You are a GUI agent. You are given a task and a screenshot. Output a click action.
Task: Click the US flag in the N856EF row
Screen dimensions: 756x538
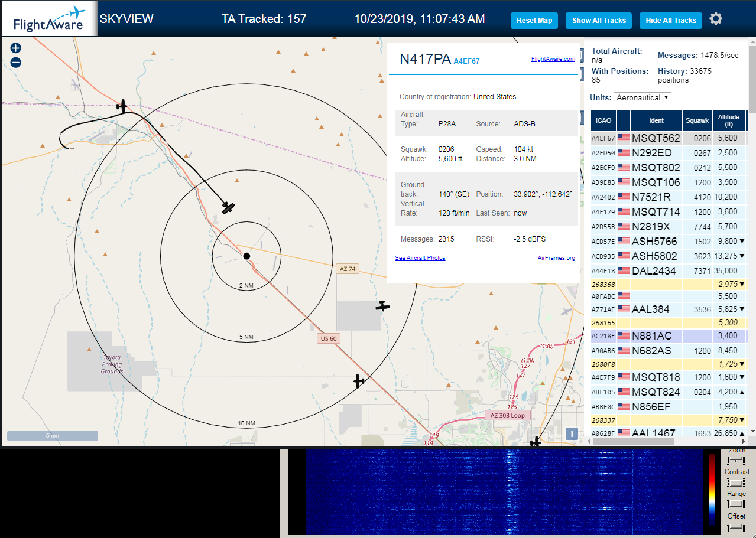624,407
